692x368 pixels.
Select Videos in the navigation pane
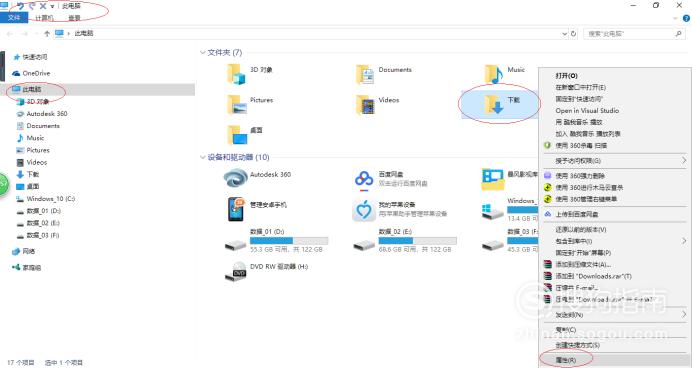click(37, 162)
